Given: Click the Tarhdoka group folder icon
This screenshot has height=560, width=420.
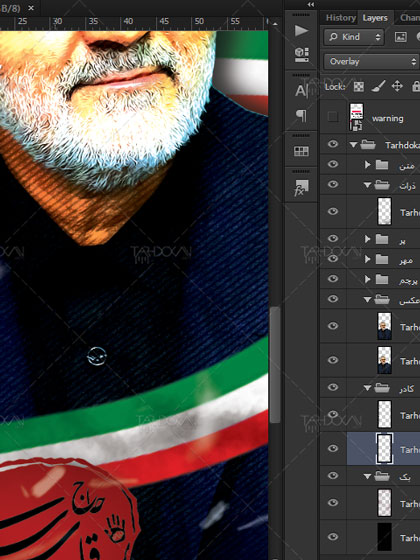Looking at the screenshot, I should [368, 145].
